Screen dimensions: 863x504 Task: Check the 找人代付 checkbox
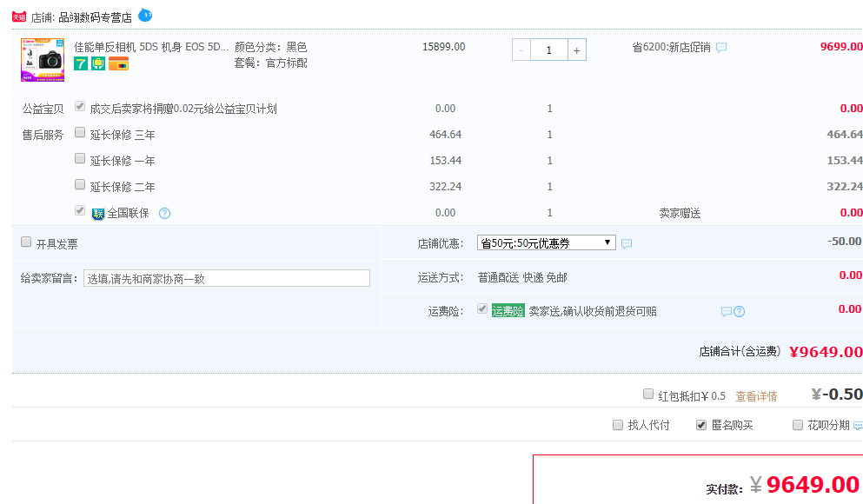coord(618,425)
